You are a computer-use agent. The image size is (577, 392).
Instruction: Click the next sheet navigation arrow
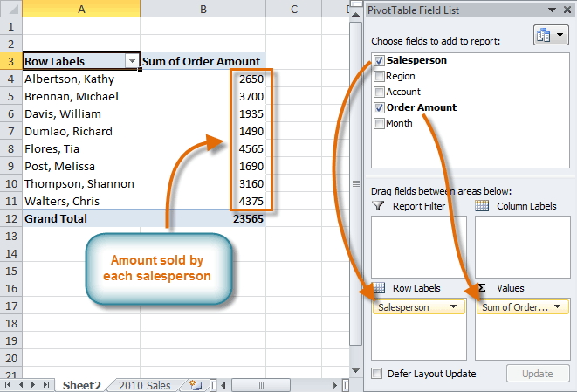pyautogui.click(x=34, y=384)
